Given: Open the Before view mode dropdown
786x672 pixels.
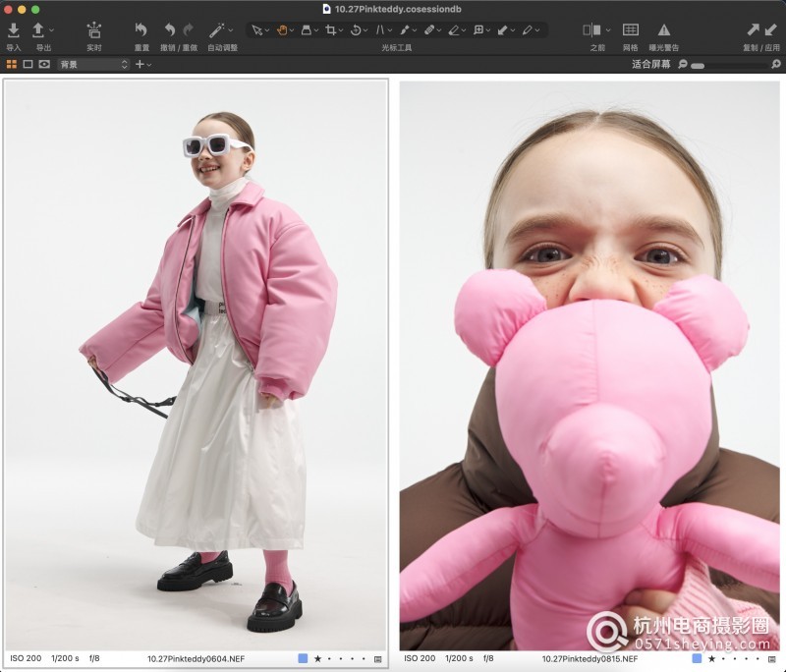Looking at the screenshot, I should coord(608,30).
